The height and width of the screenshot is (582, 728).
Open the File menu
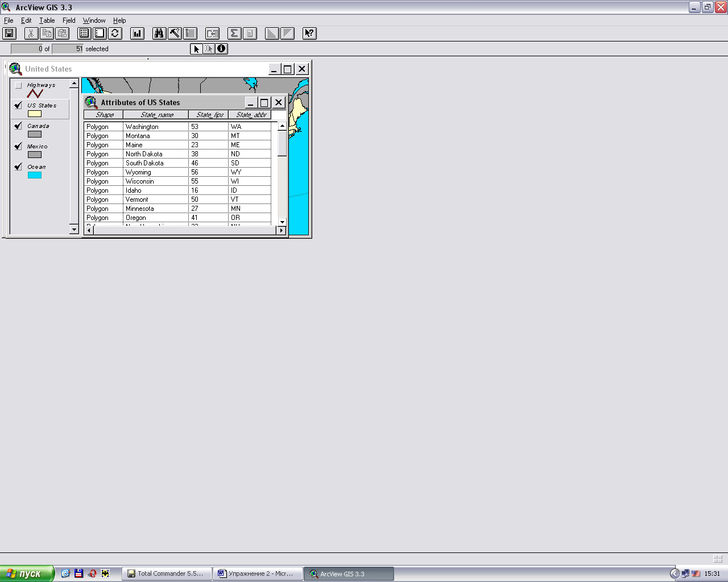9,20
